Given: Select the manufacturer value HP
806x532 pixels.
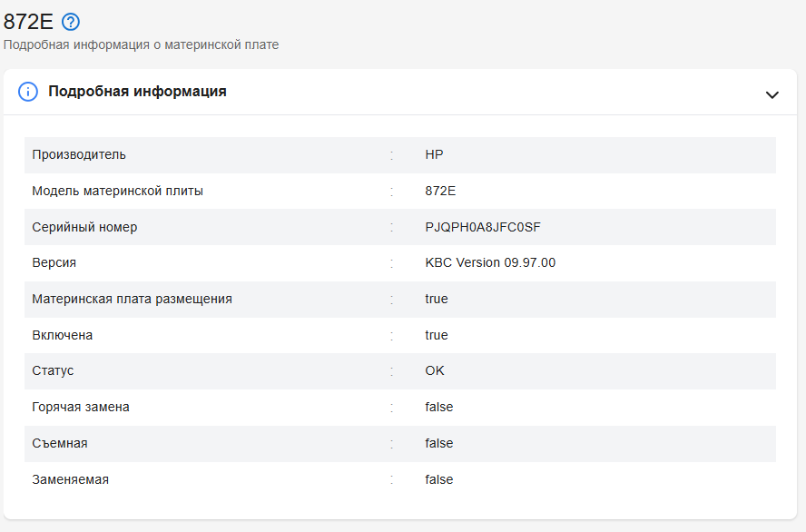Looking at the screenshot, I should pyautogui.click(x=434, y=154).
